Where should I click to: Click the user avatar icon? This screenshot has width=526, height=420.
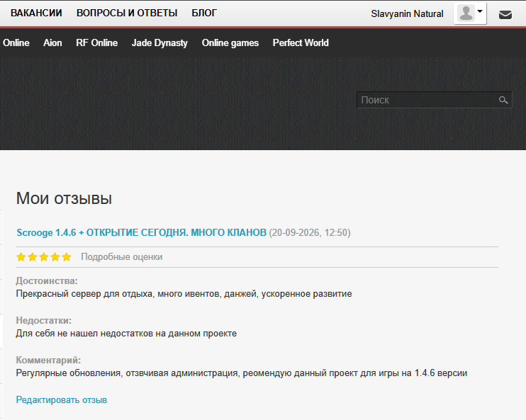466,13
